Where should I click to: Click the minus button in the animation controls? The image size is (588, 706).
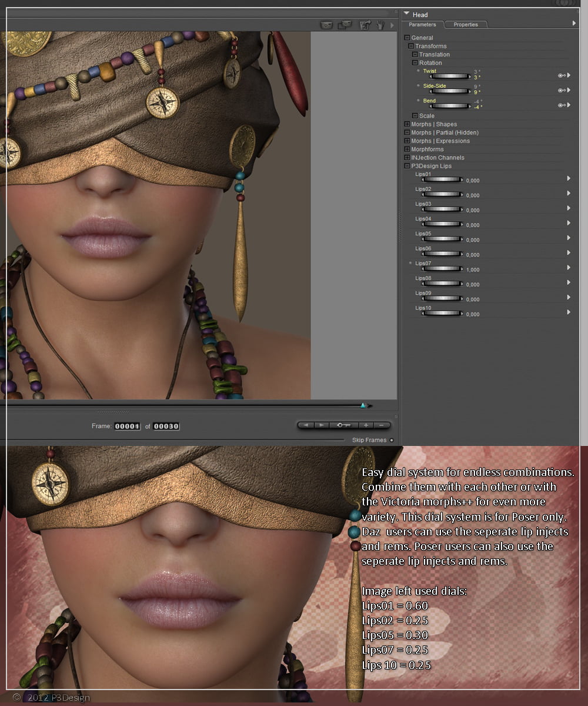pyautogui.click(x=382, y=425)
